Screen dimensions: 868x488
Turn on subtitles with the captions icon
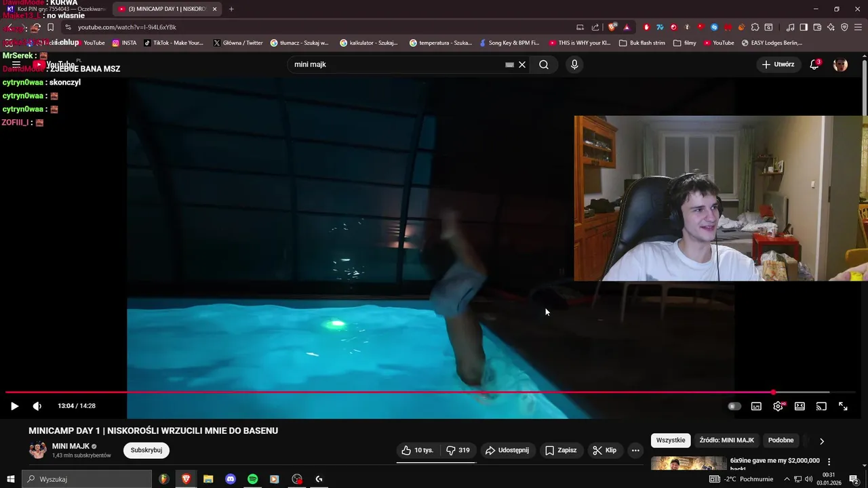[756, 406]
